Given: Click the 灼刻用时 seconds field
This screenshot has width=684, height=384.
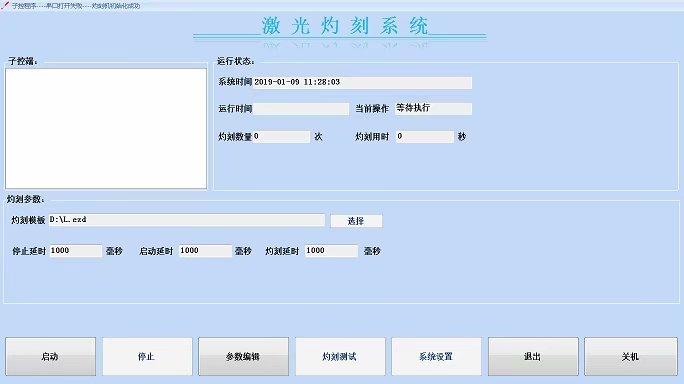Looking at the screenshot, I should point(424,137).
